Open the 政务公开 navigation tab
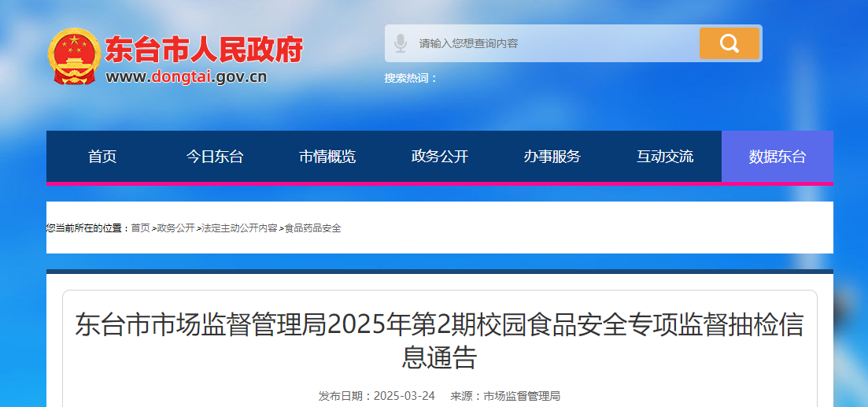This screenshot has width=868, height=407. pos(440,157)
